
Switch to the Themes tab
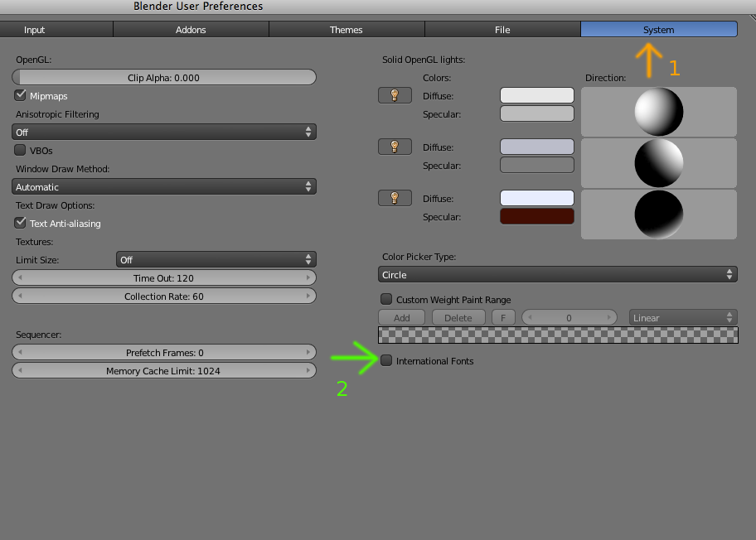(346, 30)
